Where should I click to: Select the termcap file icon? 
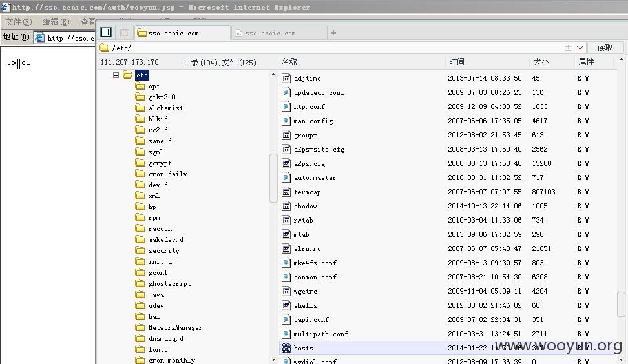click(x=286, y=192)
